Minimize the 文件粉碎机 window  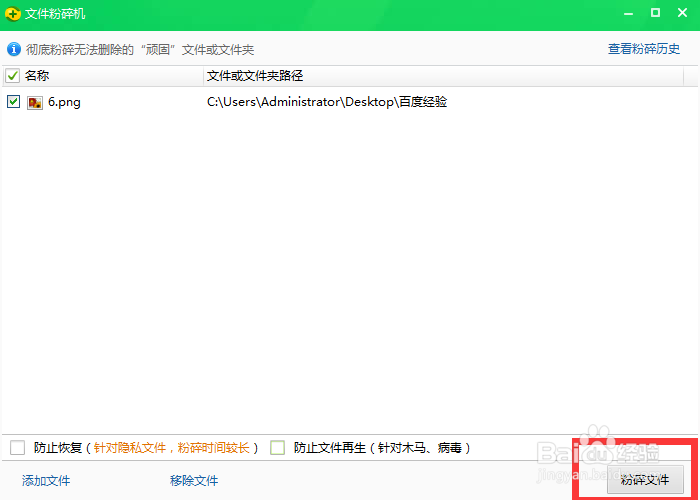click(x=629, y=13)
